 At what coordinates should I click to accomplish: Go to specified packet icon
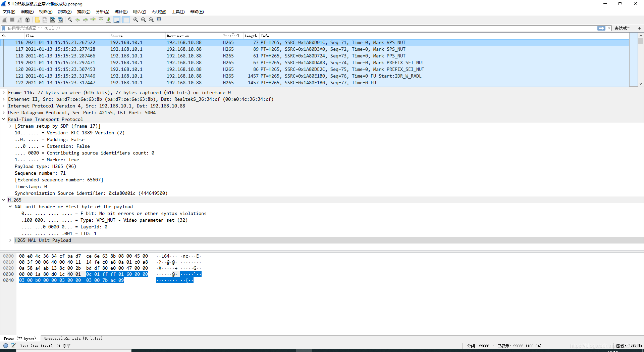pos(93,20)
